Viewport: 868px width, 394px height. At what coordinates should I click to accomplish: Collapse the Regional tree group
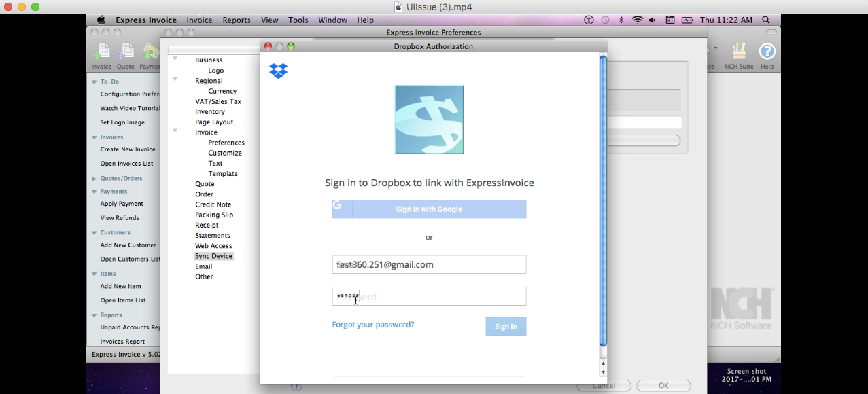click(175, 79)
